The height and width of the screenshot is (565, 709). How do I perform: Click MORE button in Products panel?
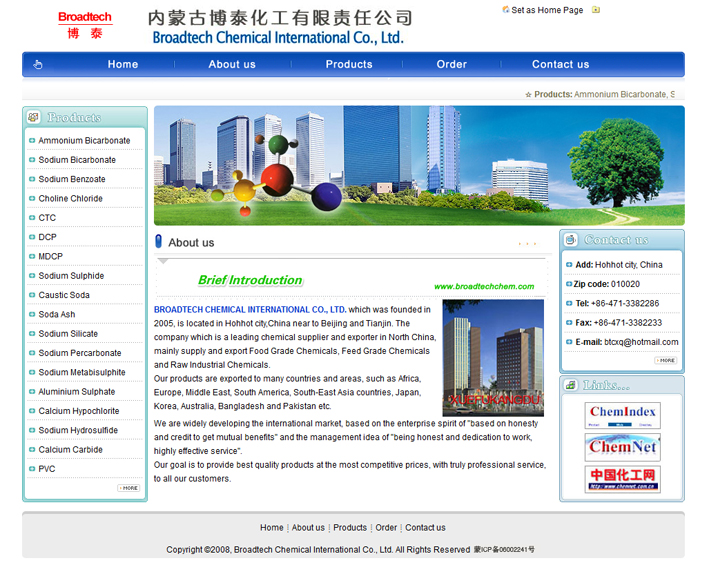129,488
